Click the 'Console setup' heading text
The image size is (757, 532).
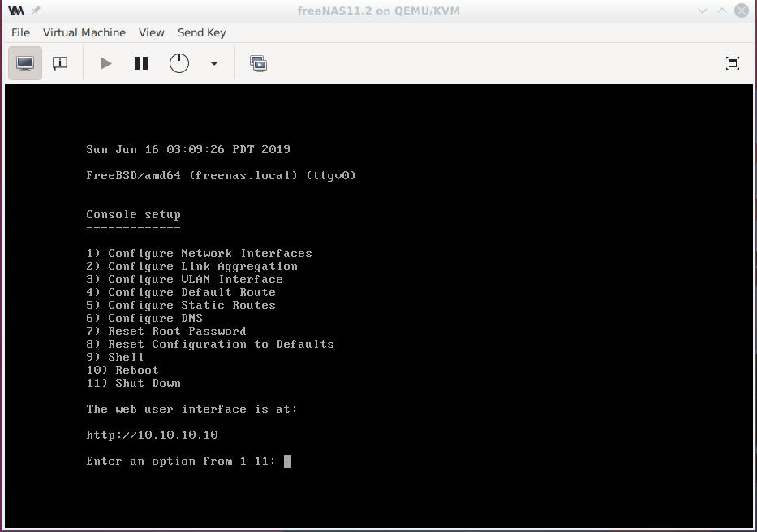(x=133, y=214)
